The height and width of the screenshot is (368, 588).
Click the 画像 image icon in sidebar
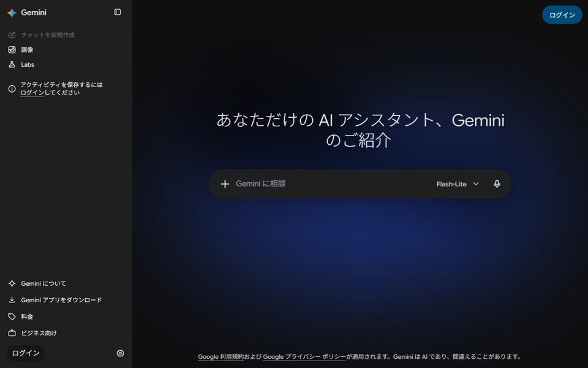click(12, 50)
